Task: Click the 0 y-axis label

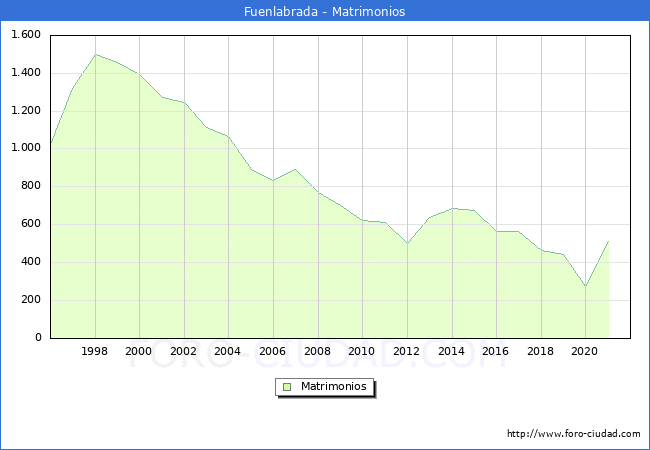Action: [x=38, y=337]
